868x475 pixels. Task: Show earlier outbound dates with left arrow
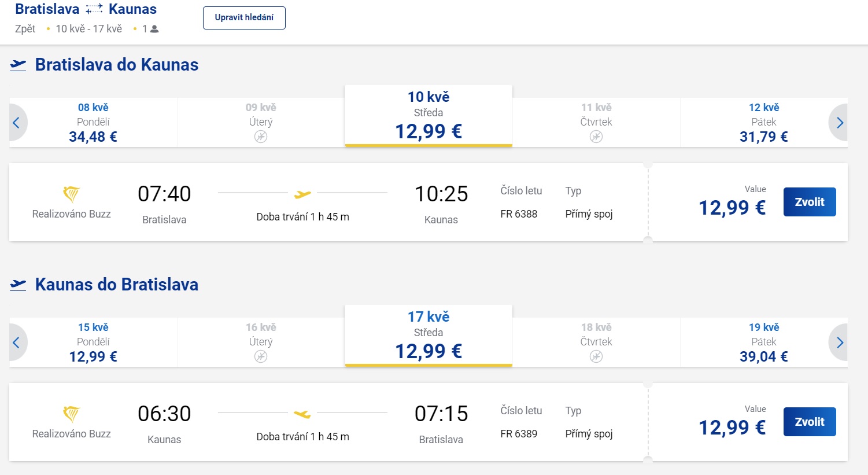[x=17, y=123]
